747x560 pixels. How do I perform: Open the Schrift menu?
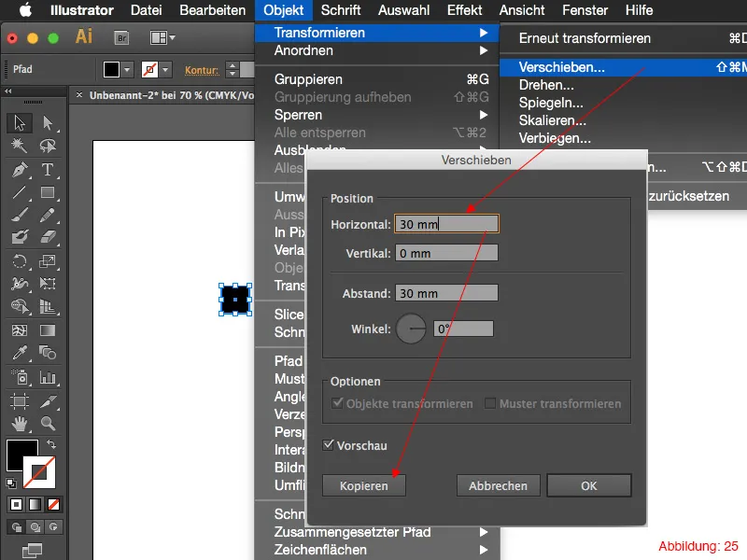341,10
